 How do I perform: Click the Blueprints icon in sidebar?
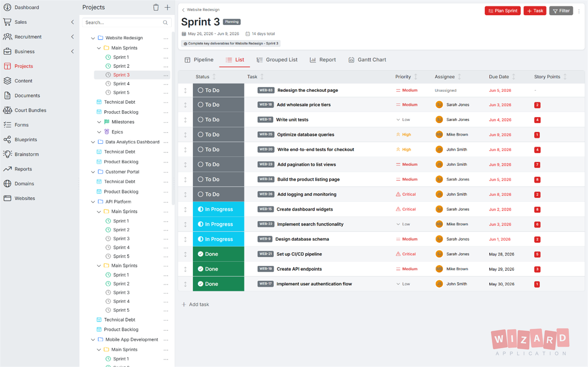coord(7,140)
